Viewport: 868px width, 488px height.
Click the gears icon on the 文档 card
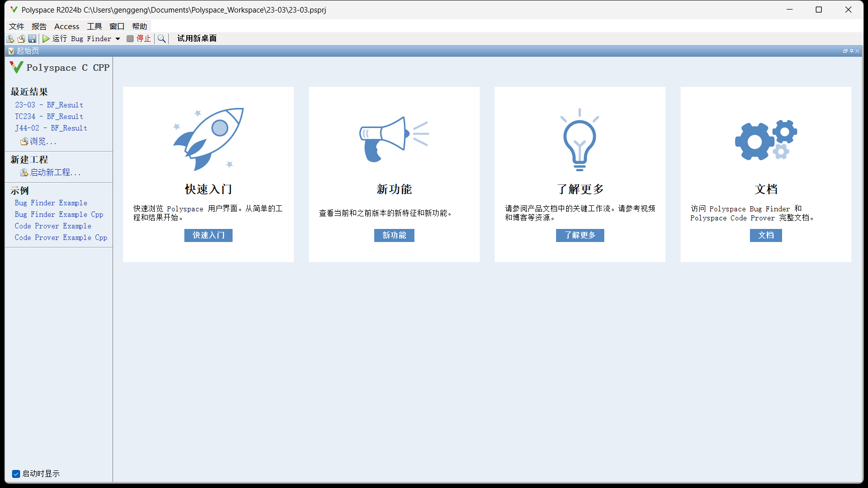766,140
